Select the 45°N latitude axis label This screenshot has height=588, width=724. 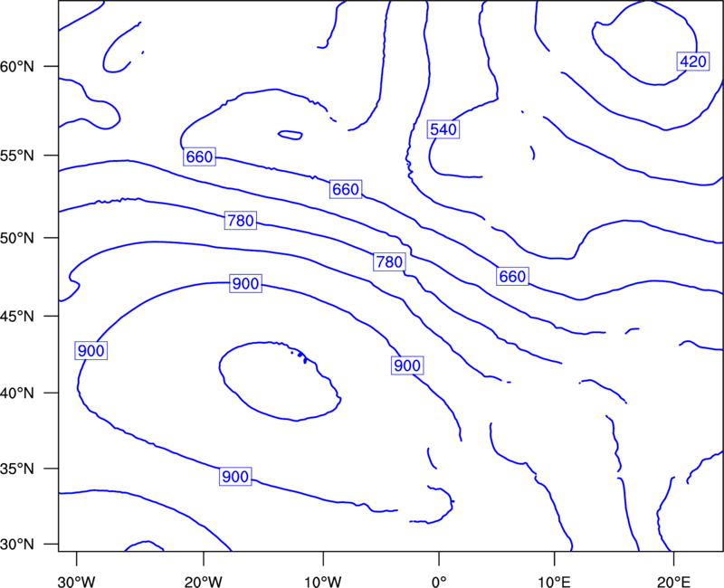coord(17,317)
